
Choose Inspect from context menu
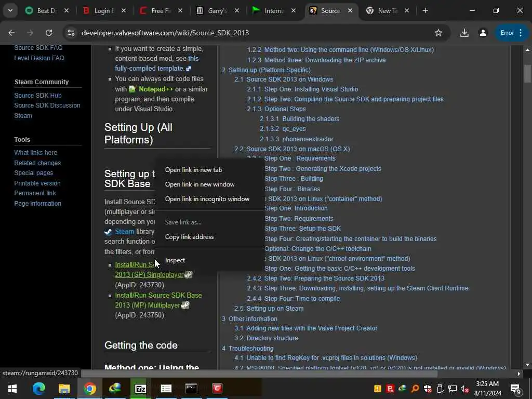pos(175,260)
